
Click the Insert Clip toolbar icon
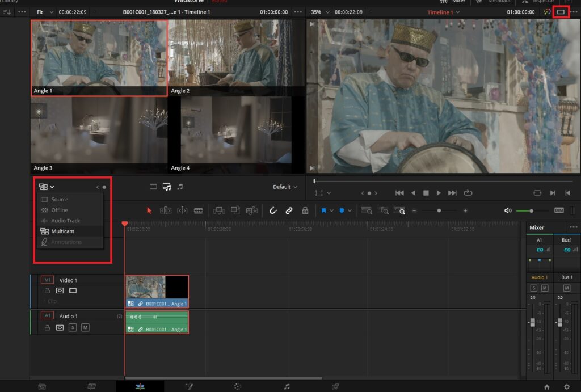click(219, 210)
